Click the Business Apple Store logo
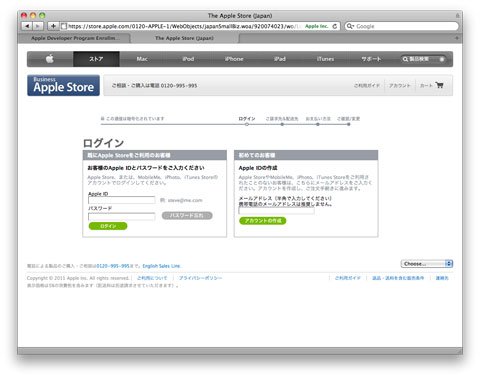This screenshot has width=480, height=378. (63, 85)
